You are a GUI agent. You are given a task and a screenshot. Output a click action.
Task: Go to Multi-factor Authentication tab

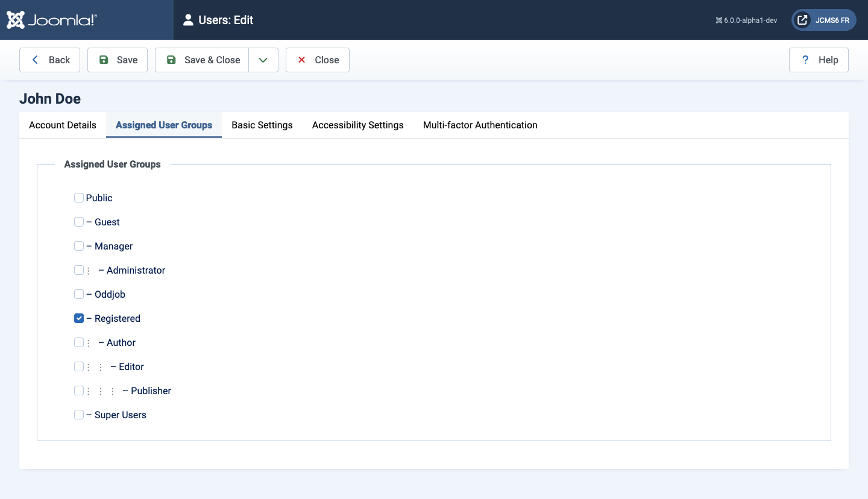tap(480, 125)
